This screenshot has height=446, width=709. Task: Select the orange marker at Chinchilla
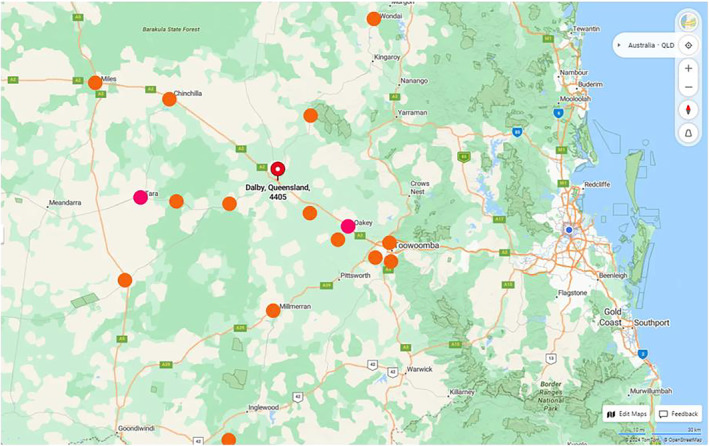tap(169, 99)
